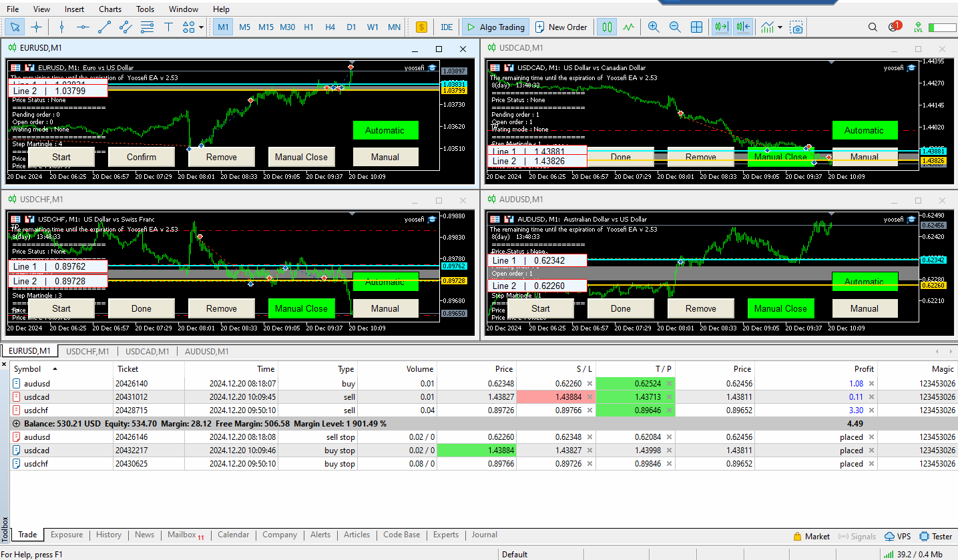Switch chart to M15 timeframe
The image size is (958, 560).
click(266, 27)
